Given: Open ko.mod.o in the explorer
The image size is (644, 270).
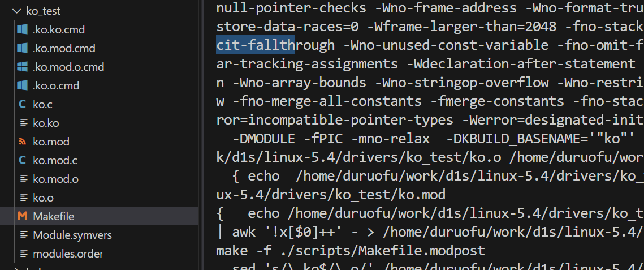Looking at the screenshot, I should coord(55,179).
